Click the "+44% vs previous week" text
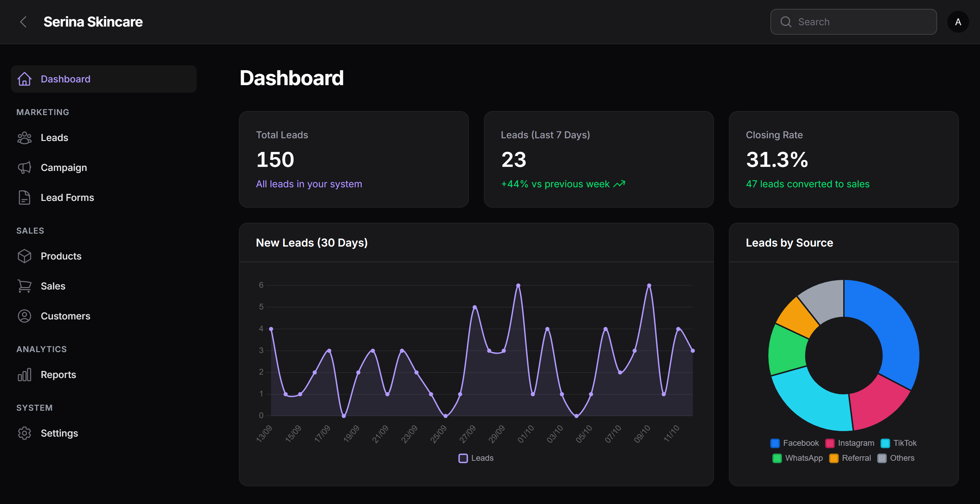Viewport: 980px width, 504px height. pyautogui.click(x=555, y=184)
